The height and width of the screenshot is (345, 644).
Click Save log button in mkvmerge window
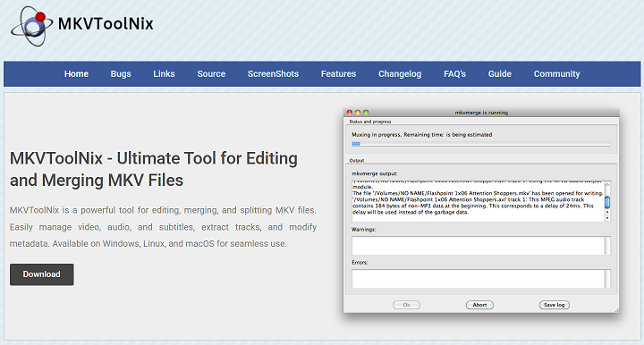(x=554, y=305)
